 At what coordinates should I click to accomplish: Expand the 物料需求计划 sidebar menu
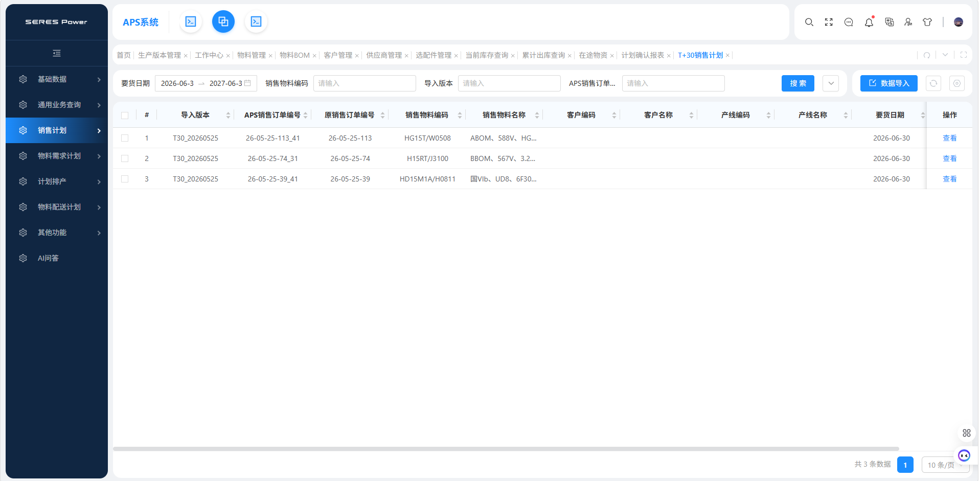(57, 156)
